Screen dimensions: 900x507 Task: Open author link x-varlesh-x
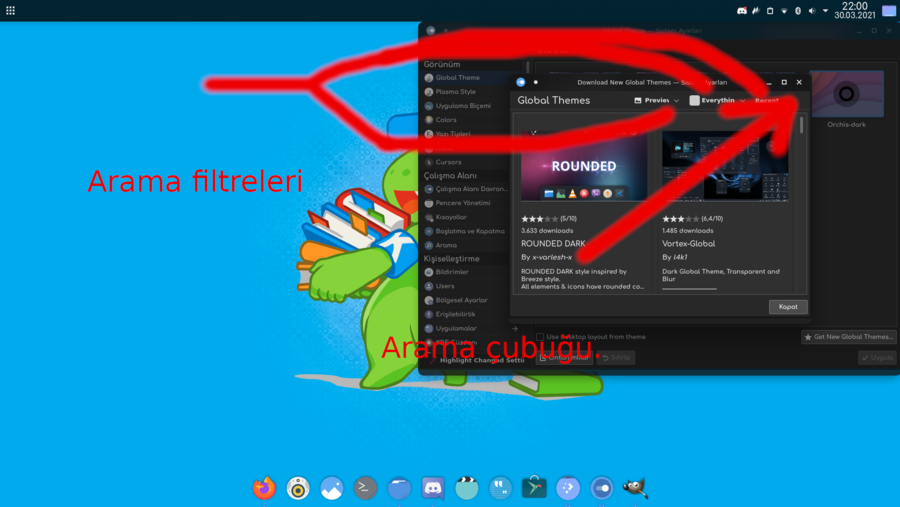point(552,257)
